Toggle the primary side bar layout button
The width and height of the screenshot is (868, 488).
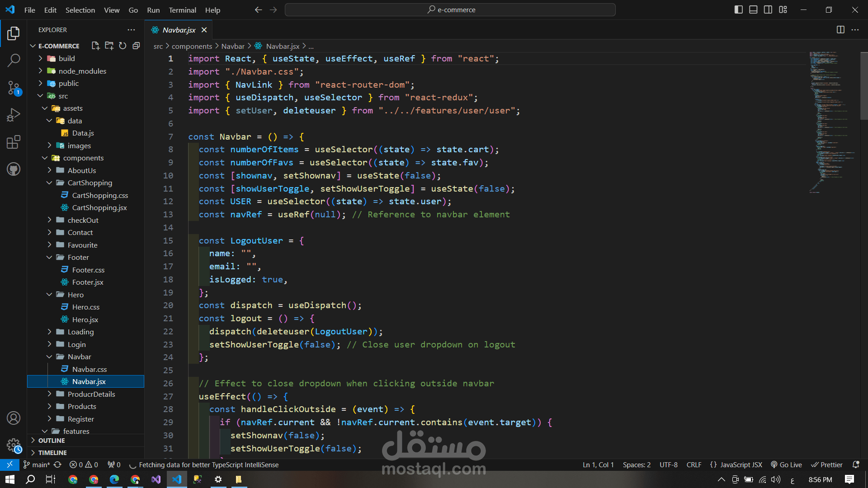tap(739, 9)
